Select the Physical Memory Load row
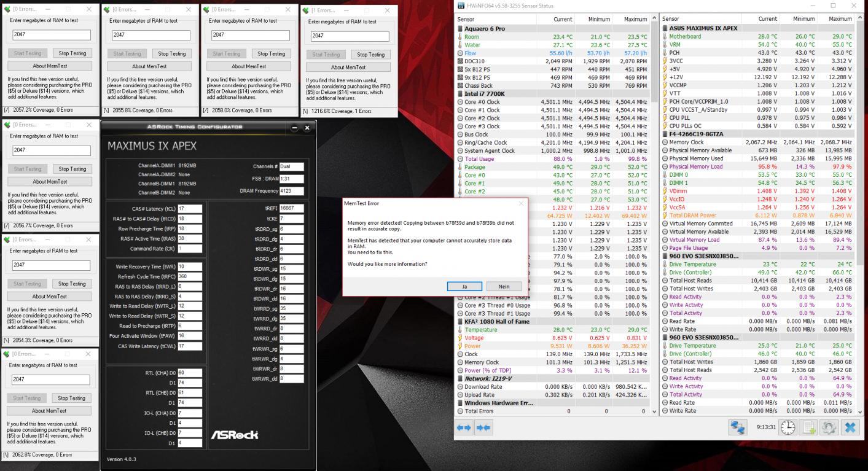868x471 pixels. [x=757, y=166]
